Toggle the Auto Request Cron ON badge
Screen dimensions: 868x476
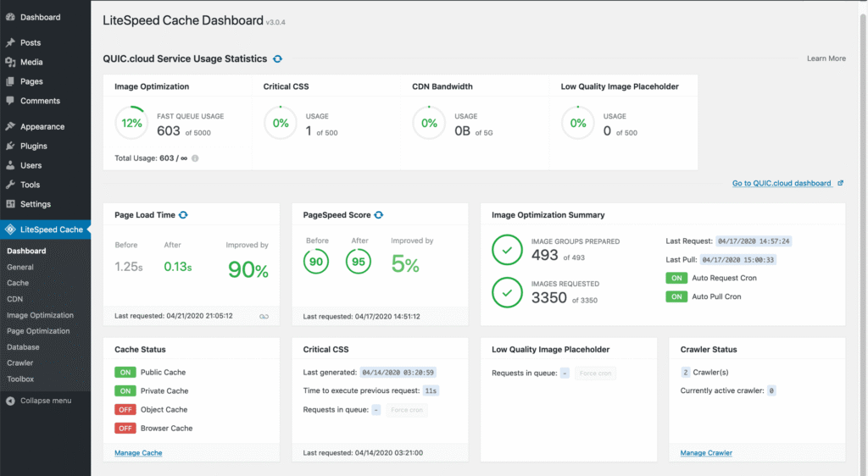point(676,278)
